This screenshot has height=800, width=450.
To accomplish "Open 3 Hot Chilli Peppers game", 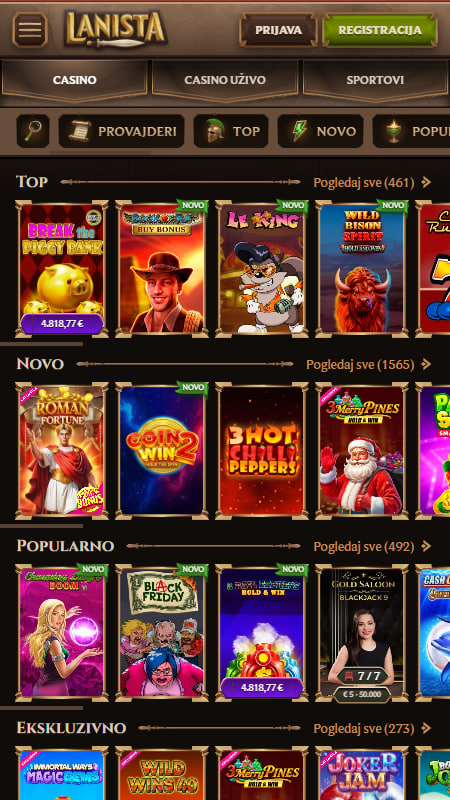I will click(x=262, y=451).
